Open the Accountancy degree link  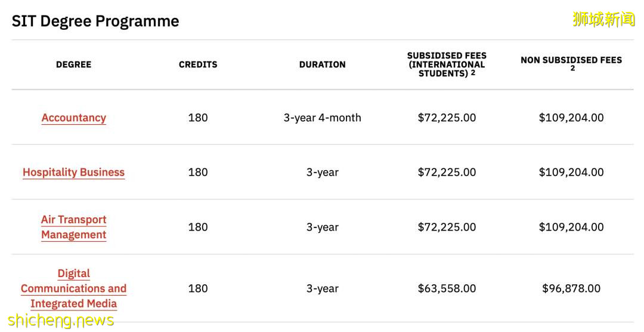(74, 118)
